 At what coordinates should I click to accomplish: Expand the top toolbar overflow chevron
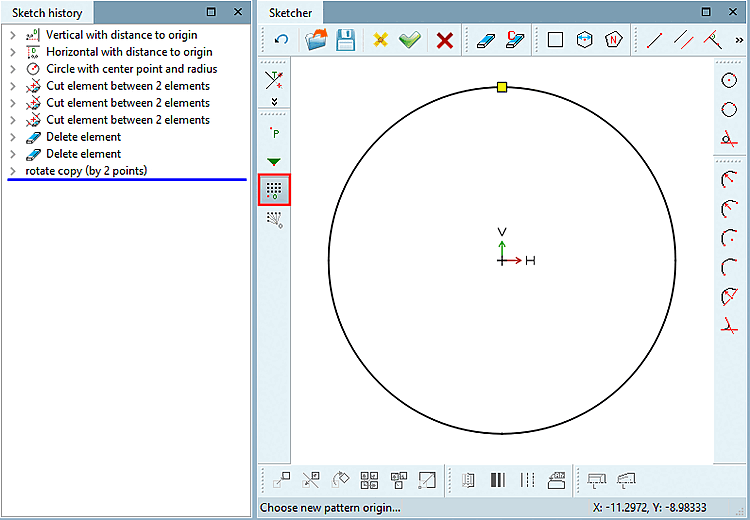pyautogui.click(x=739, y=40)
